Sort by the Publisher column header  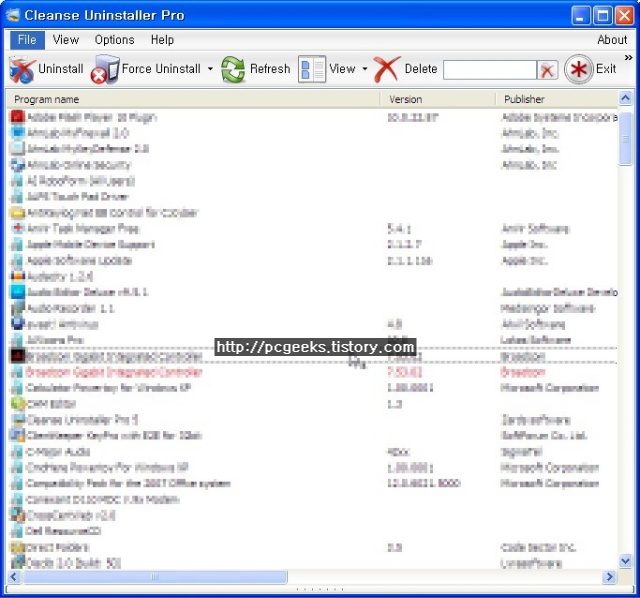[557, 99]
